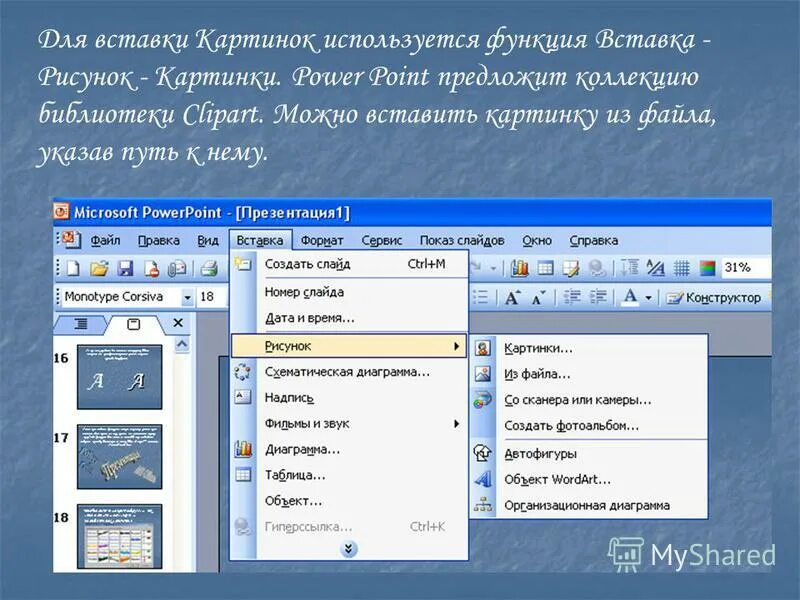The image size is (800, 600).
Task: Open the Monotype Corsiva font dropdown arrow
Action: [x=187, y=297]
